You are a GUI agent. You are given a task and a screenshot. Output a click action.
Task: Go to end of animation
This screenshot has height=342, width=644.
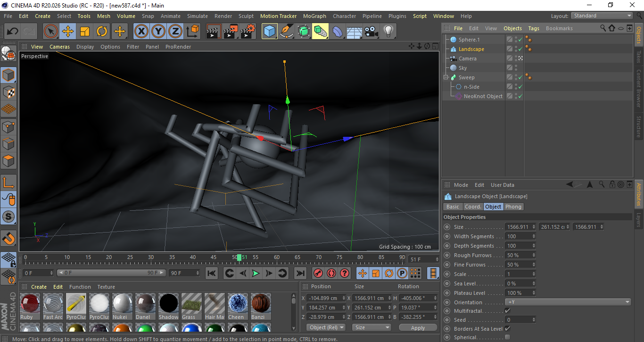(300, 273)
